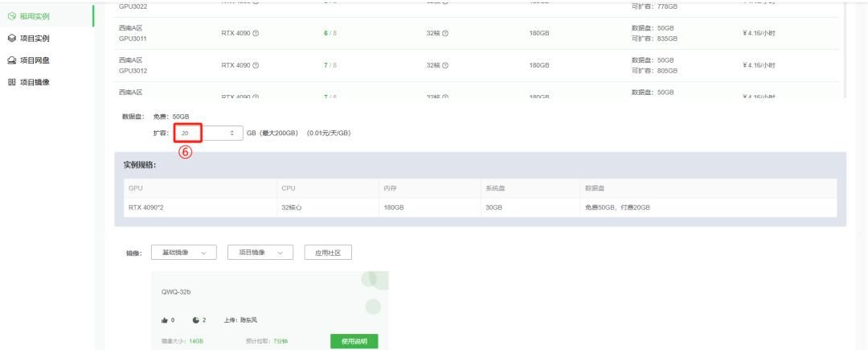Screen dimensions: 868x350
Task: Click 30GB system disk in spec table
Action: 493,208
